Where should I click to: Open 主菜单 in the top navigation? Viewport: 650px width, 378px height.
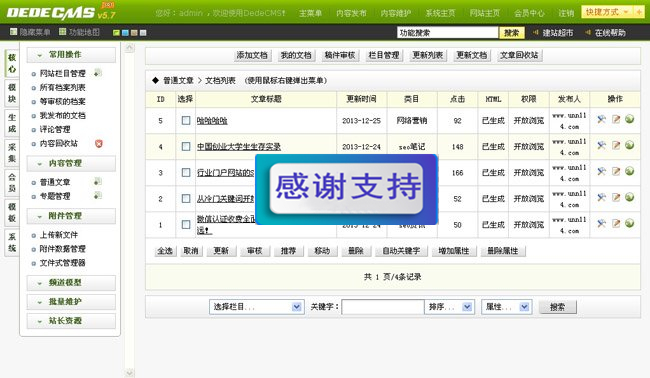310,13
